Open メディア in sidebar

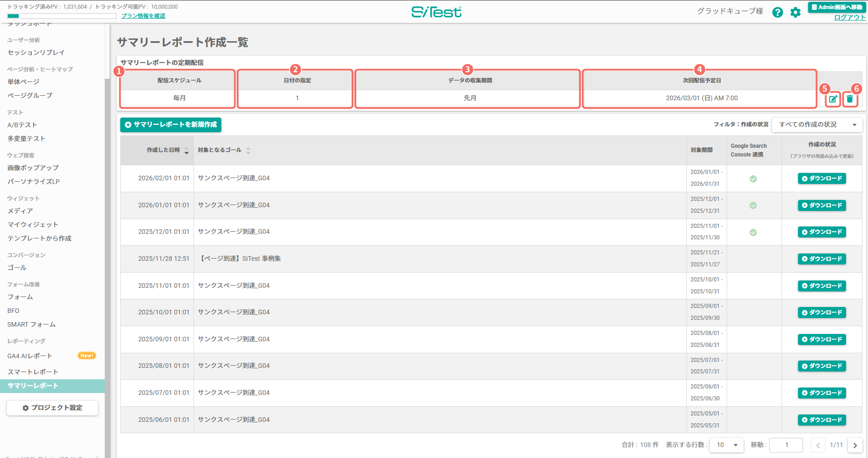tap(20, 211)
